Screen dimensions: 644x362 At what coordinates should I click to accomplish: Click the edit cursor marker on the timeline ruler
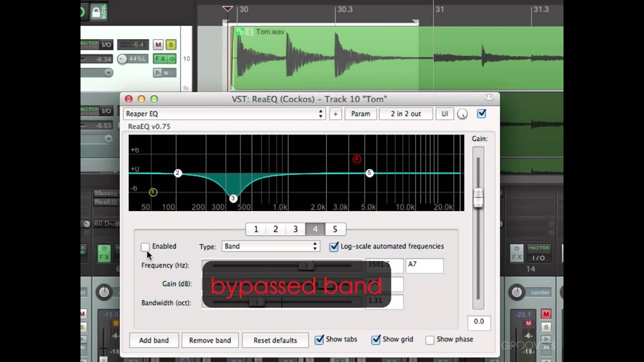click(x=227, y=9)
